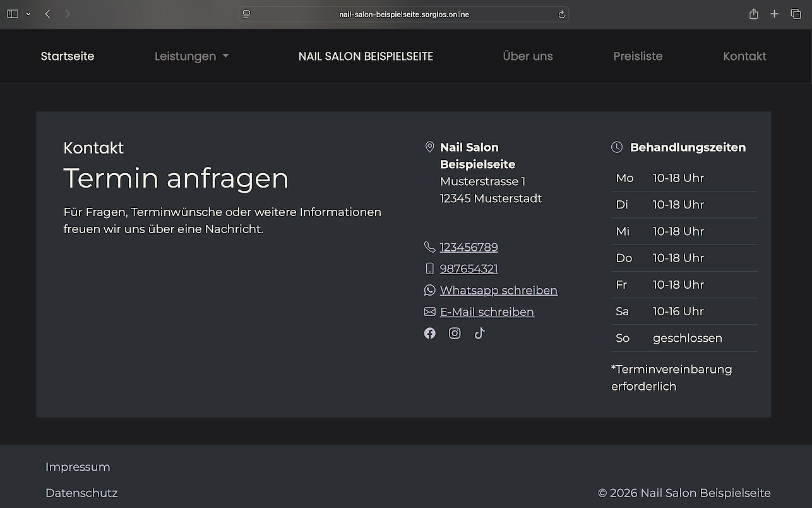Open the Preisliste nav item
The width and height of the screenshot is (812, 508).
(x=638, y=56)
